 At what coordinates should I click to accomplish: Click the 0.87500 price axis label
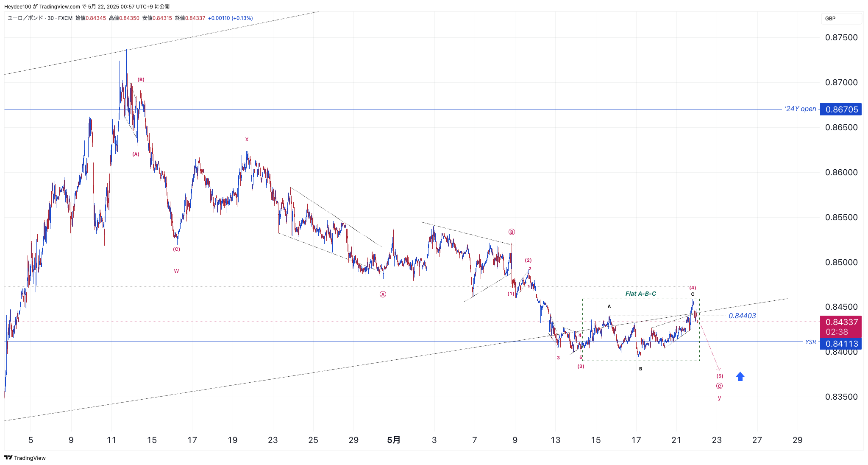point(841,37)
